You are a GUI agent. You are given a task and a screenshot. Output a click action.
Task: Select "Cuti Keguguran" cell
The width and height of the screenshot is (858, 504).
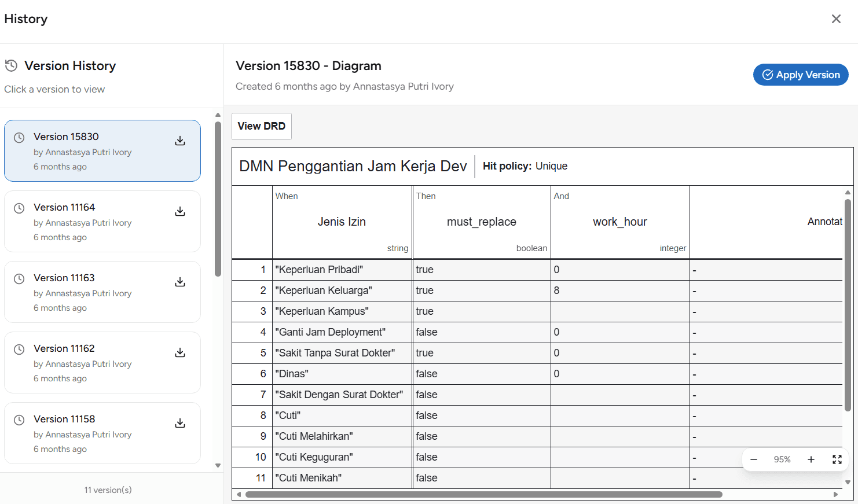[x=342, y=457]
